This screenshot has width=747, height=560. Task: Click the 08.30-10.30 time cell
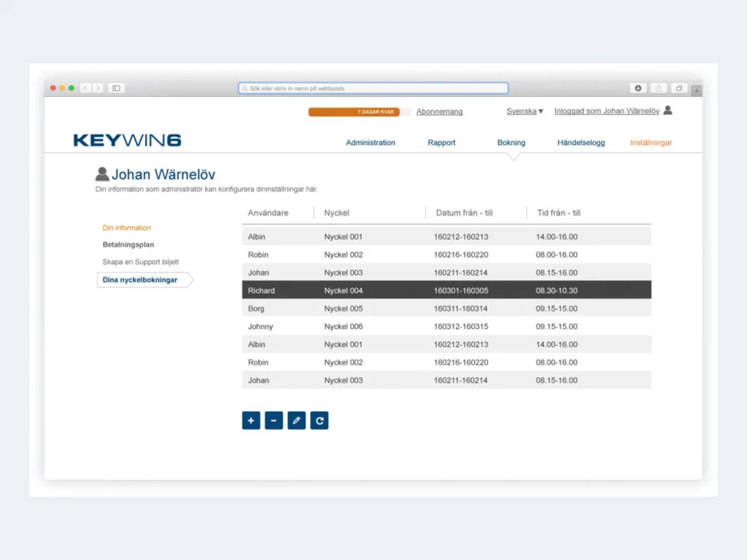click(x=557, y=290)
